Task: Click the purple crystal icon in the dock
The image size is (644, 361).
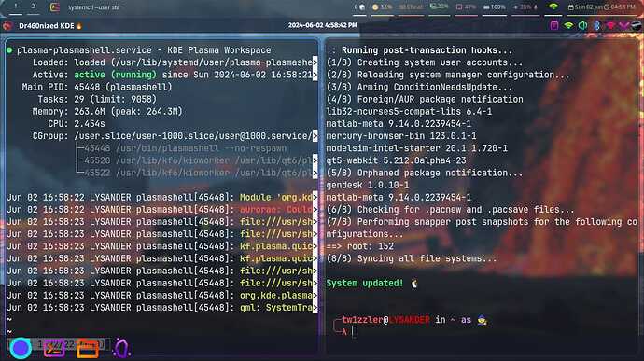Action: tap(121, 348)
